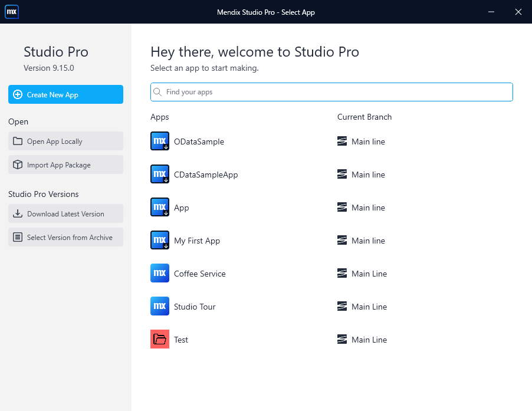Click the Coffee Service app icon
Screen dimensions: 532x411
pos(160,273)
